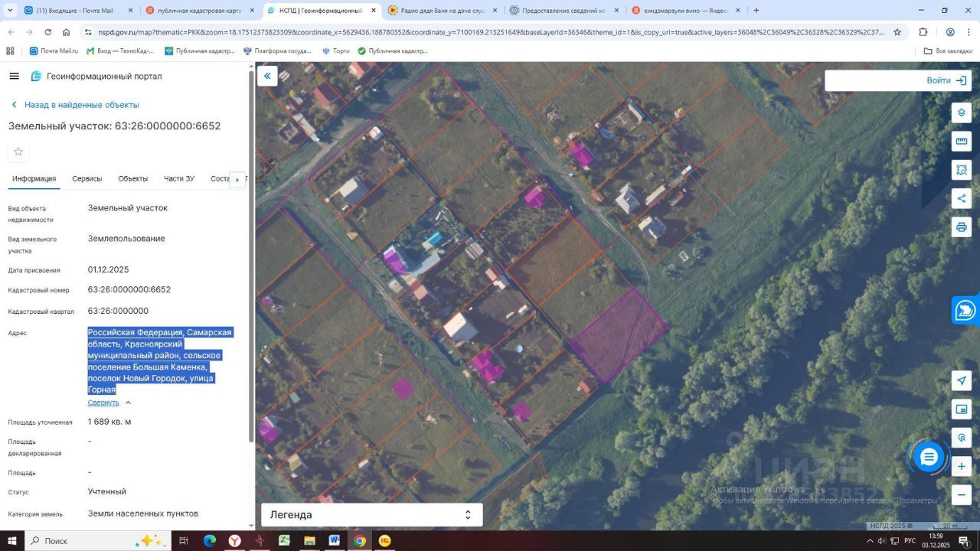The width and height of the screenshot is (980, 551).
Task: Switch to the Части ЗУ tab
Action: (179, 178)
